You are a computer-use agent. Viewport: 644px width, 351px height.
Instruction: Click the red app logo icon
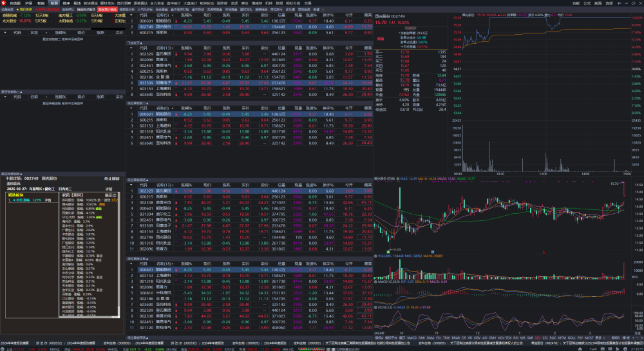[4, 3]
